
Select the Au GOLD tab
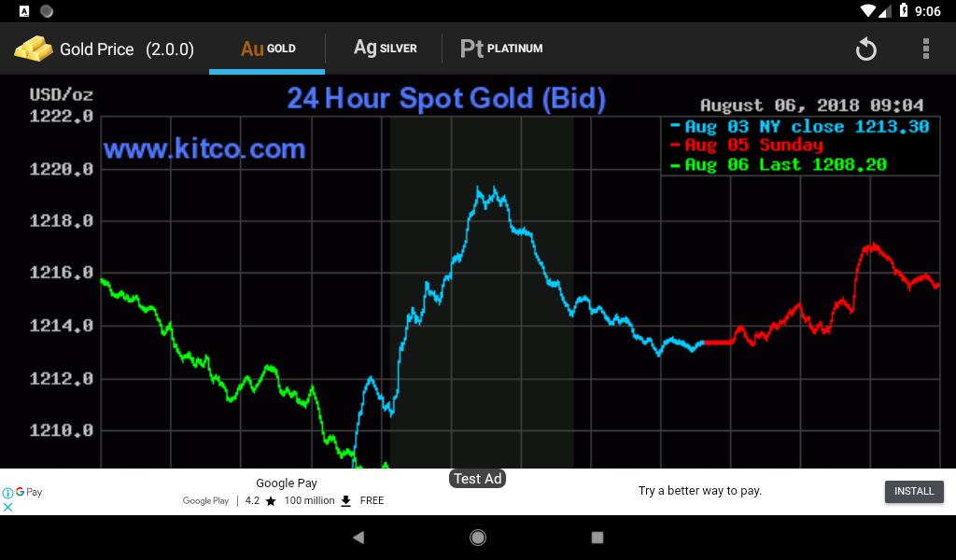[x=268, y=49]
